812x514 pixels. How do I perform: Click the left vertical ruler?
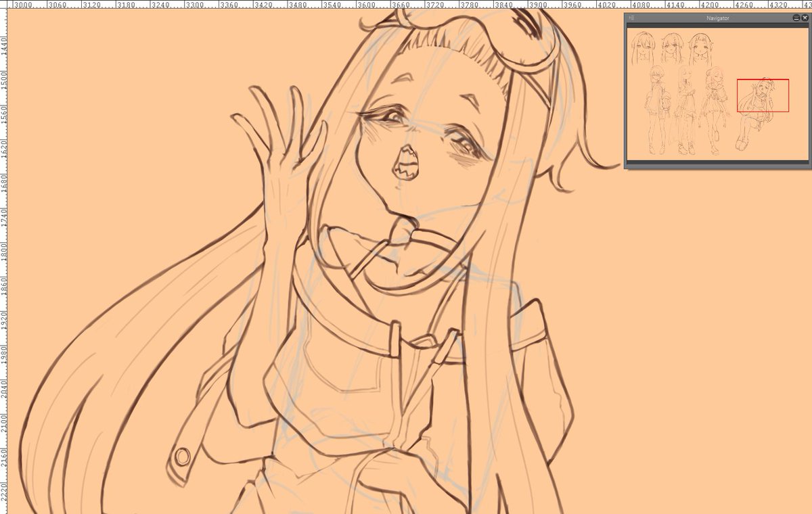(x=4, y=262)
